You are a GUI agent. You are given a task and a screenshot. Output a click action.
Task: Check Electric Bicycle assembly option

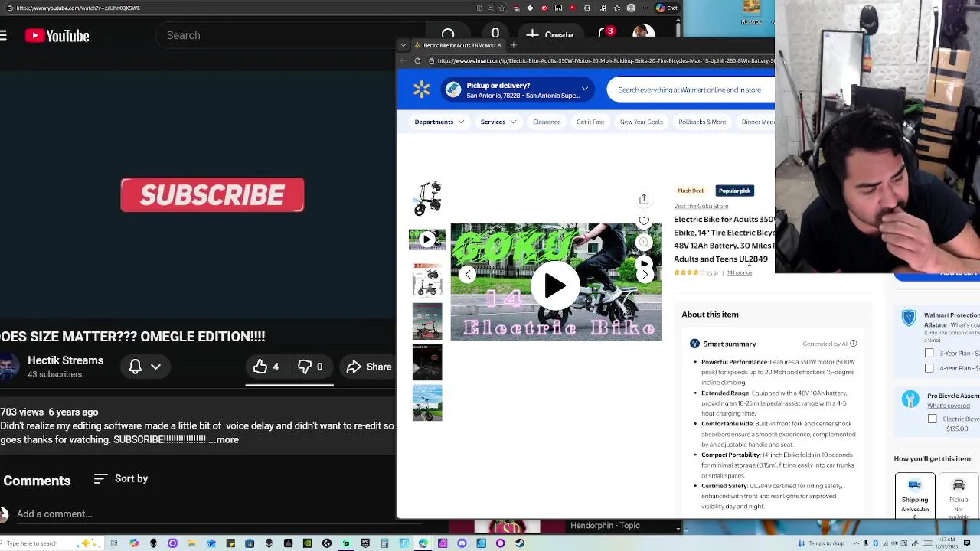[933, 419]
